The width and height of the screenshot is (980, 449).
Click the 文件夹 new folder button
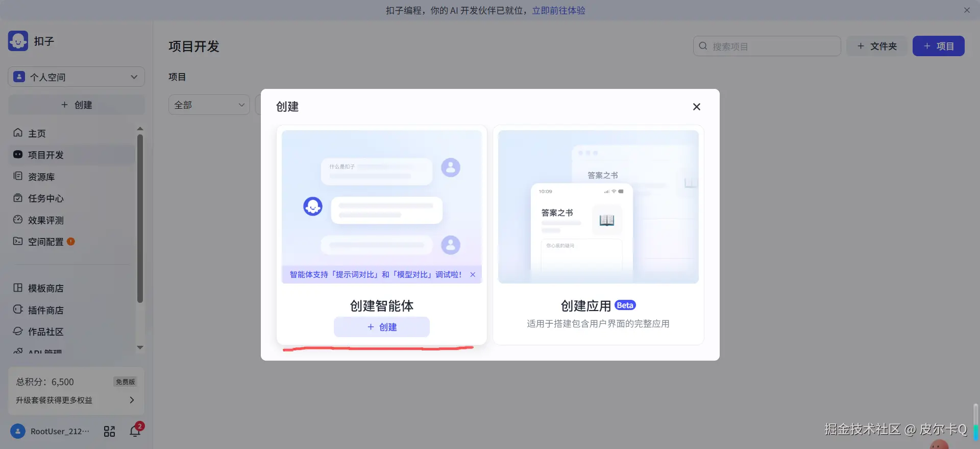(877, 46)
